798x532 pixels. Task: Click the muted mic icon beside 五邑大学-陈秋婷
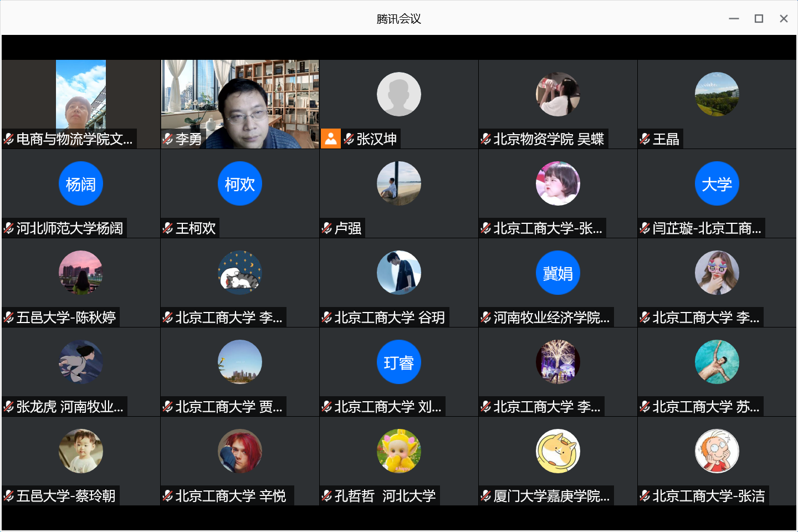[x=9, y=318]
